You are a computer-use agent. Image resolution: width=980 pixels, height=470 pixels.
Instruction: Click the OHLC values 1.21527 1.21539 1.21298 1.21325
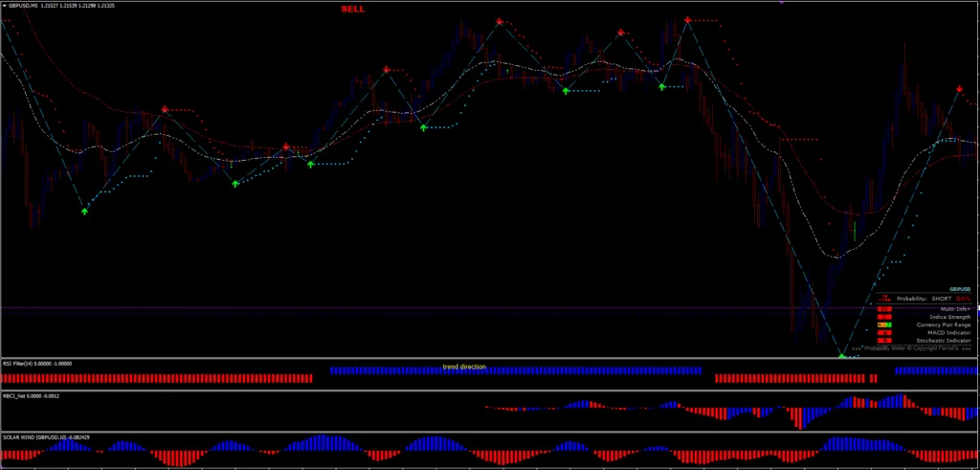tap(78, 5)
